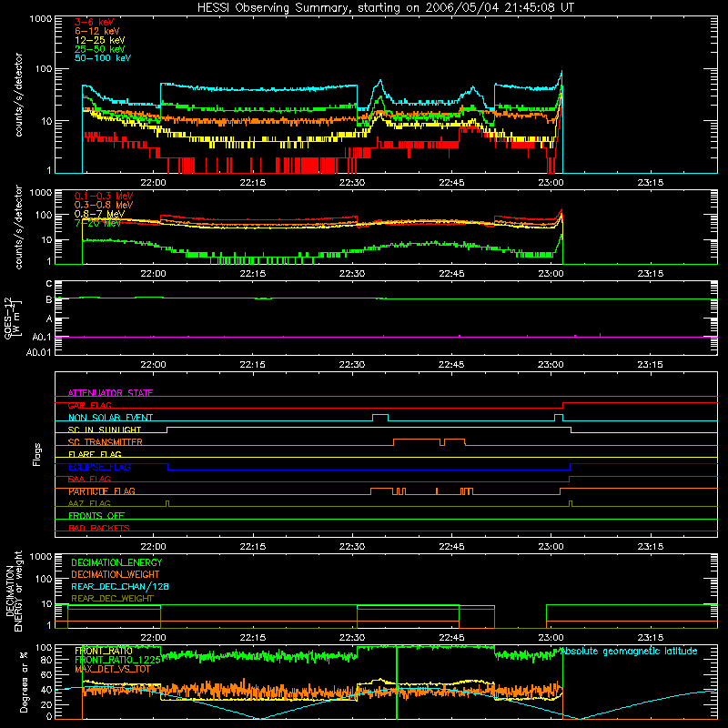Click the BAD_PACKETS flag label

(99, 529)
